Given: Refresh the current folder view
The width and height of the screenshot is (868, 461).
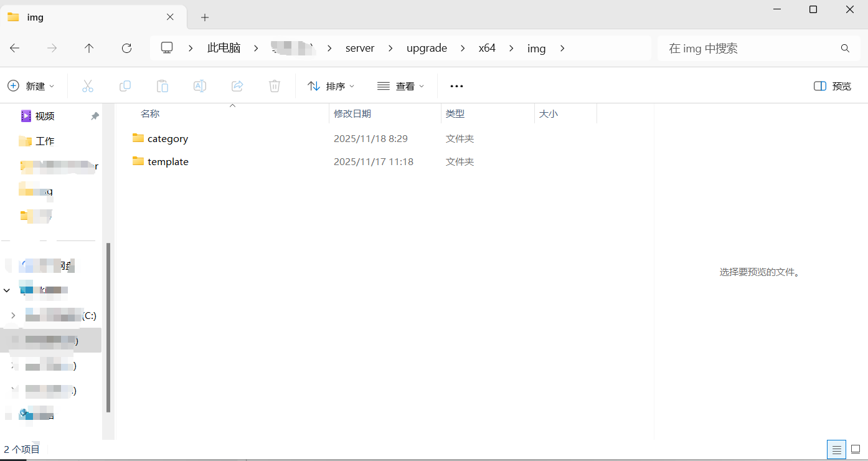Looking at the screenshot, I should (x=126, y=48).
